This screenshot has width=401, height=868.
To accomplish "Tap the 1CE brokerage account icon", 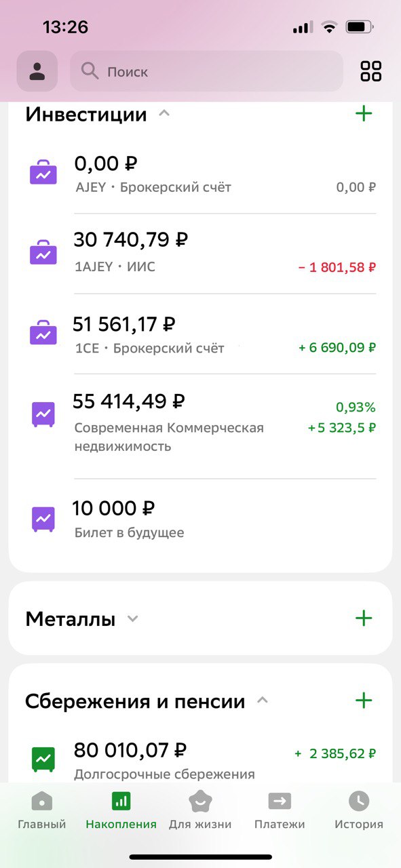I will tap(43, 332).
